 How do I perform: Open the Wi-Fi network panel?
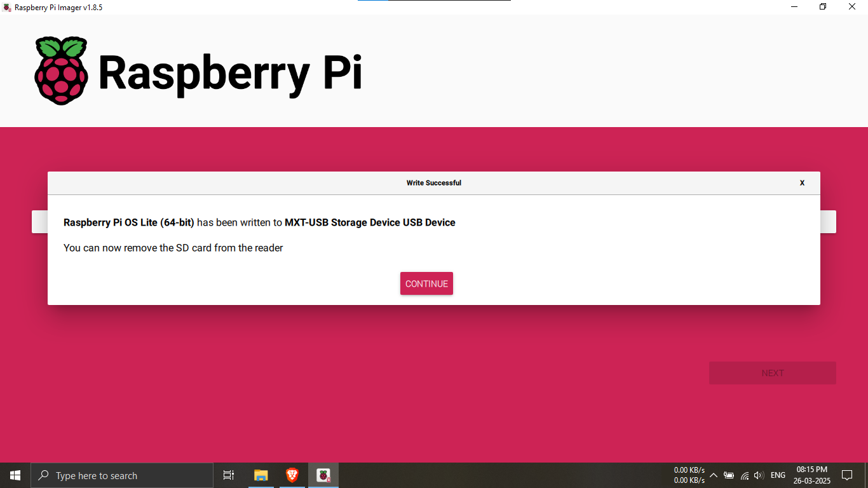coord(744,475)
